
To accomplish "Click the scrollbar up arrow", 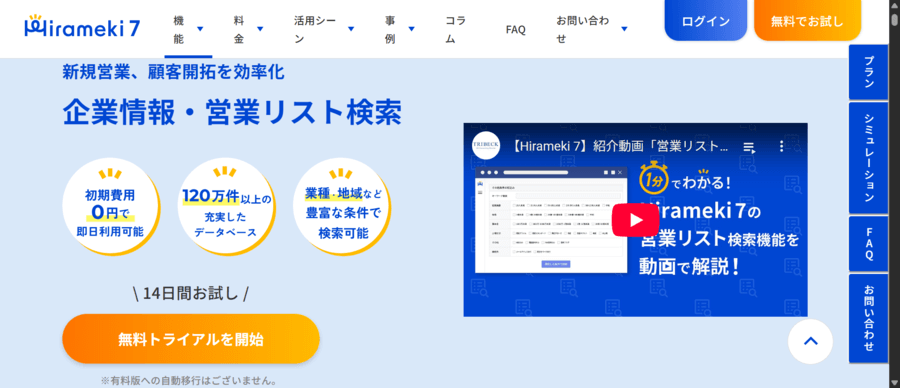I will (894, 5).
